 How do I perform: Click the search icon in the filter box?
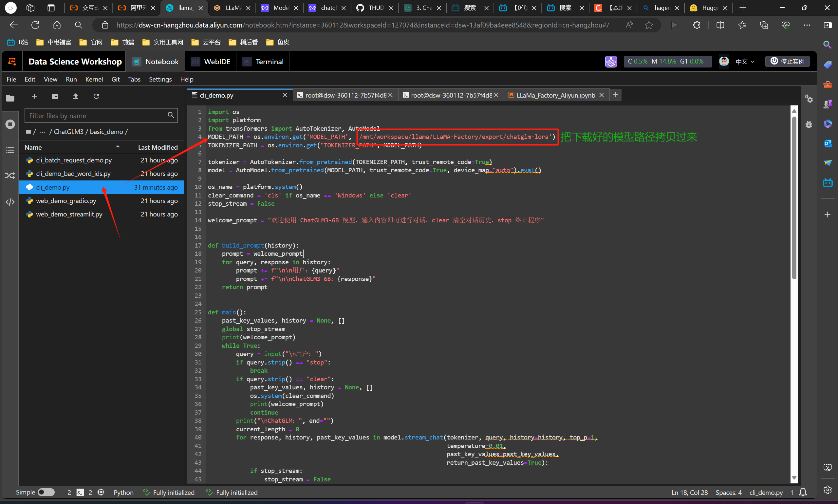pos(171,116)
